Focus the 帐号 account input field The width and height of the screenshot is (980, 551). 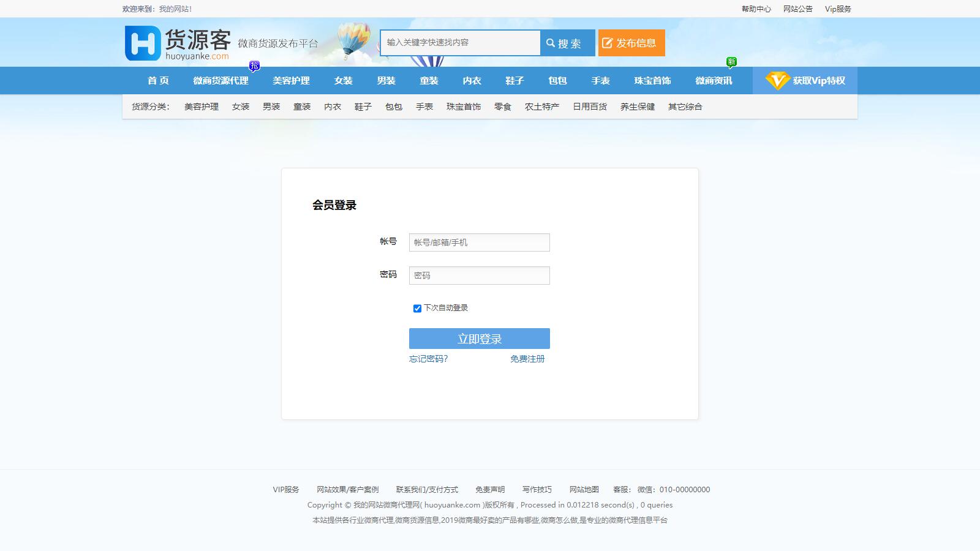[x=479, y=242]
